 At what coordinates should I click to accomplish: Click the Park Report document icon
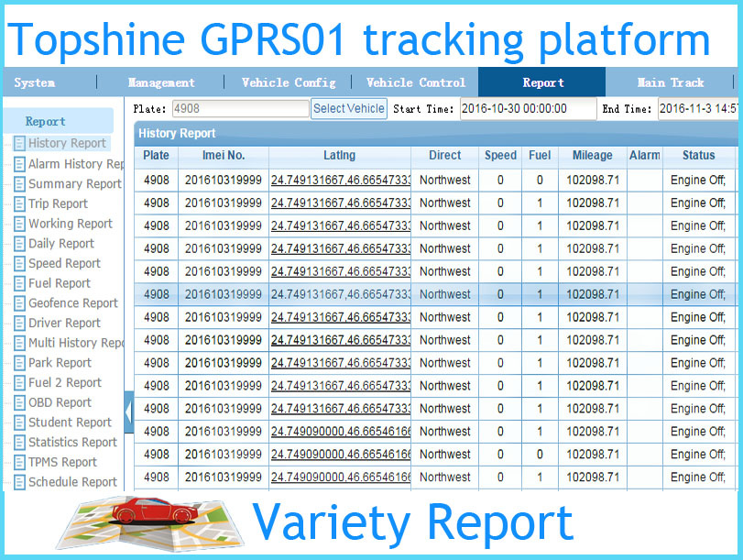tap(19, 363)
